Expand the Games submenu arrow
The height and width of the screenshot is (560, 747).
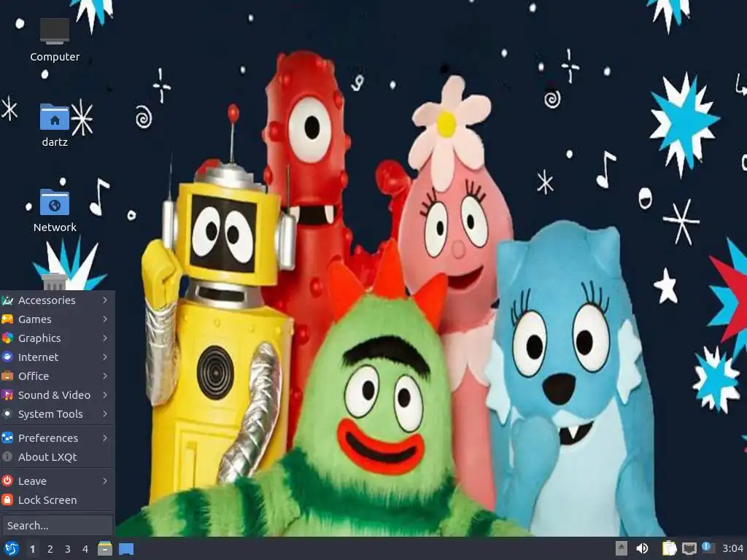tap(105, 319)
